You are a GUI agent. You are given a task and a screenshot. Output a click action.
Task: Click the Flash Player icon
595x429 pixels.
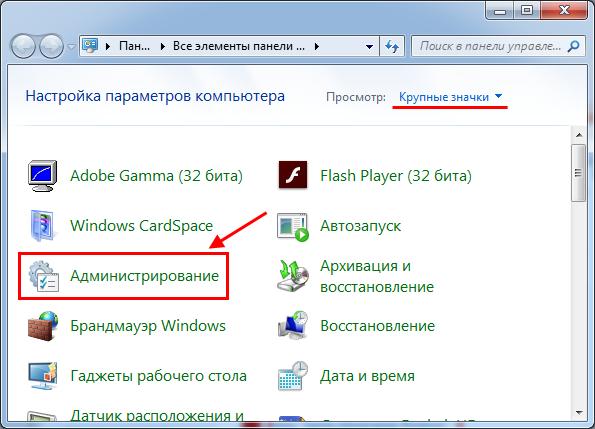pos(293,175)
